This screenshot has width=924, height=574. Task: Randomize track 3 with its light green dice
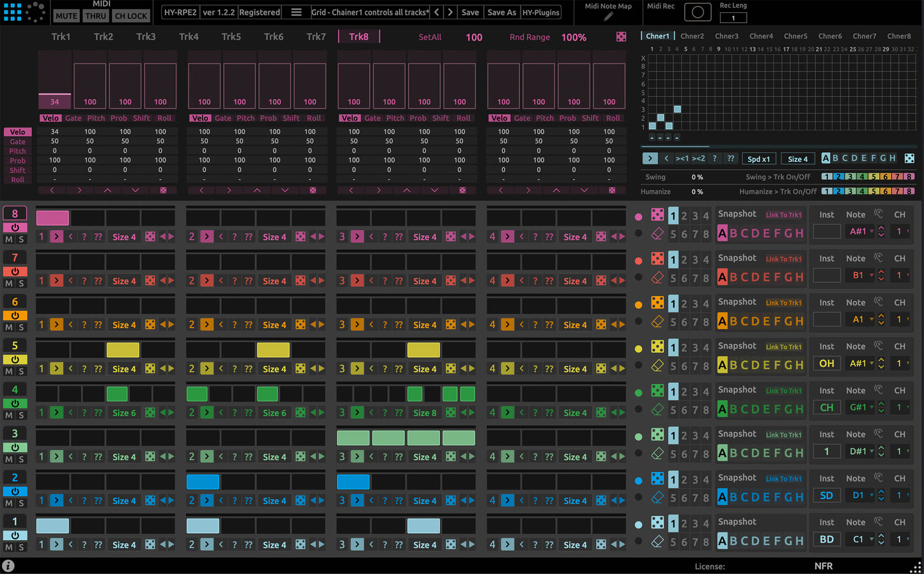[657, 434]
